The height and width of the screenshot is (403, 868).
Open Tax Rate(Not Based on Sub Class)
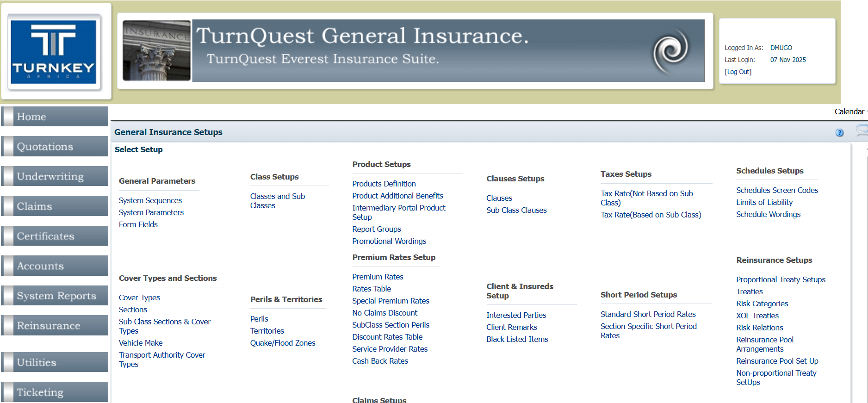click(x=647, y=198)
